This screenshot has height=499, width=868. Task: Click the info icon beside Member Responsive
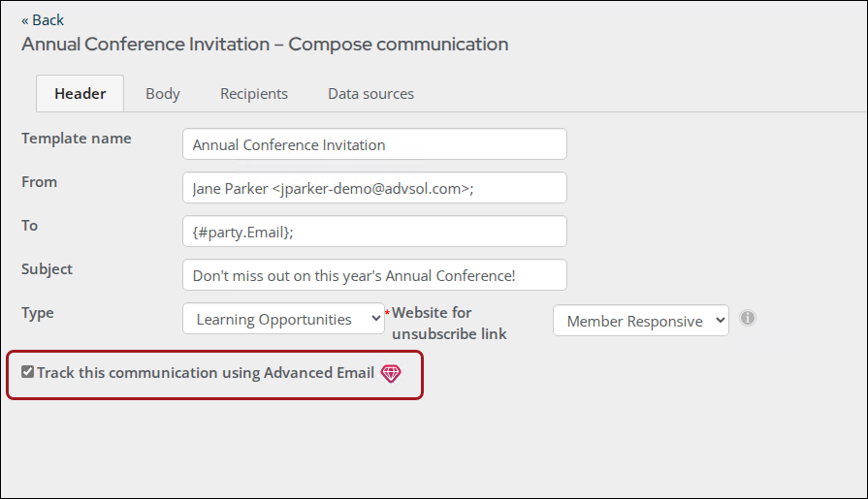(748, 318)
